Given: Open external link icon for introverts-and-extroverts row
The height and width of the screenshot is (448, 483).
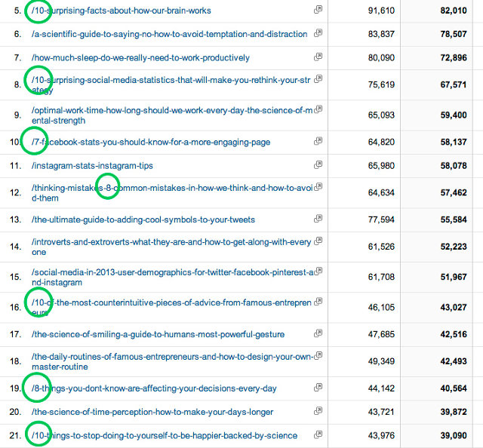Looking at the screenshot, I should coord(318,241).
